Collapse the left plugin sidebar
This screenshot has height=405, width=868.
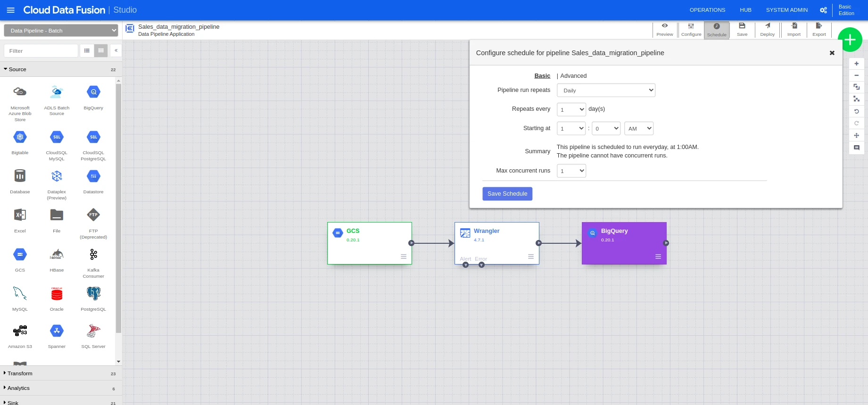116,50
